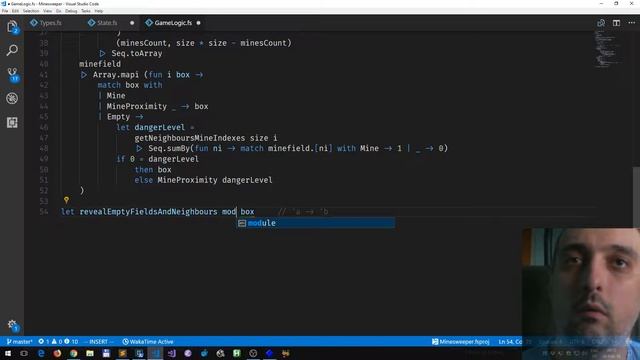The height and width of the screenshot is (360, 640).
Task: Open the Search view in activity bar
Action: pyautogui.click(x=12, y=51)
